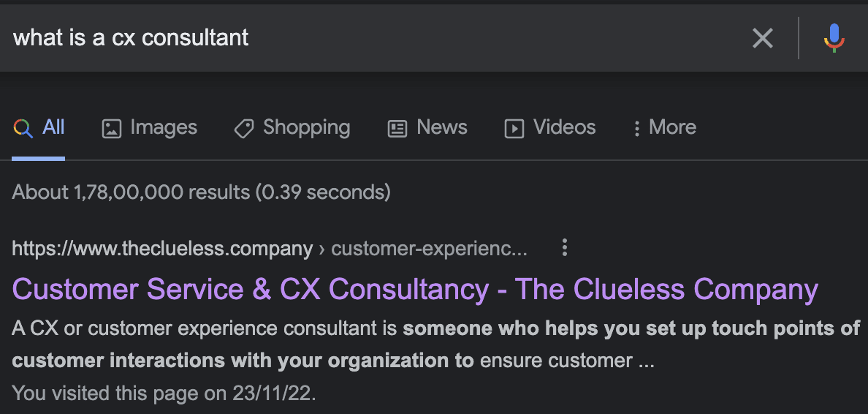The width and height of the screenshot is (868, 414).
Task: Click the customer-experienc... breadcrumb path
Action: [x=429, y=249]
